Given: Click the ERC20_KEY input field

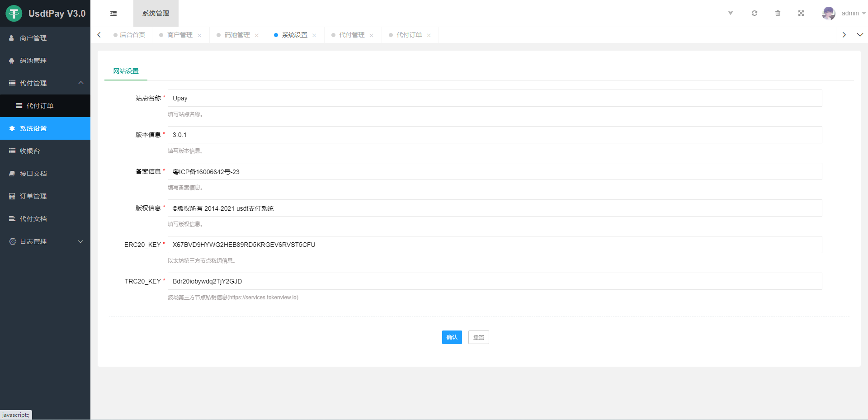Looking at the screenshot, I should click(495, 245).
